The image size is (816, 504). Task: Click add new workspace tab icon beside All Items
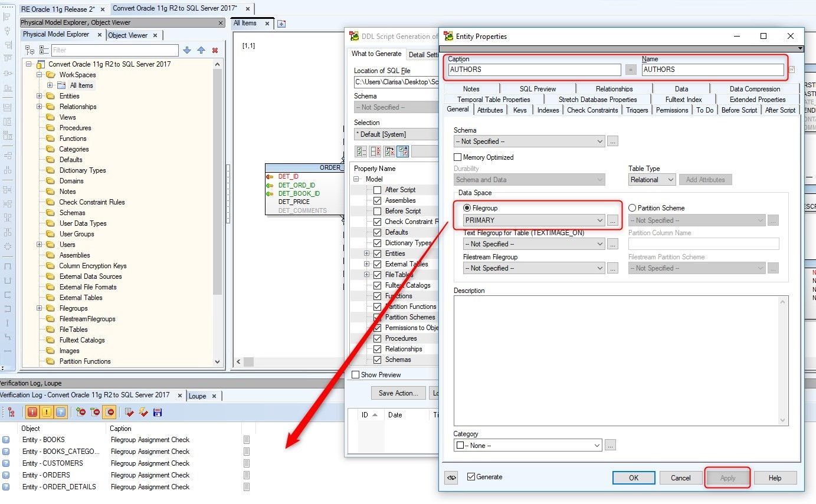tap(281, 24)
